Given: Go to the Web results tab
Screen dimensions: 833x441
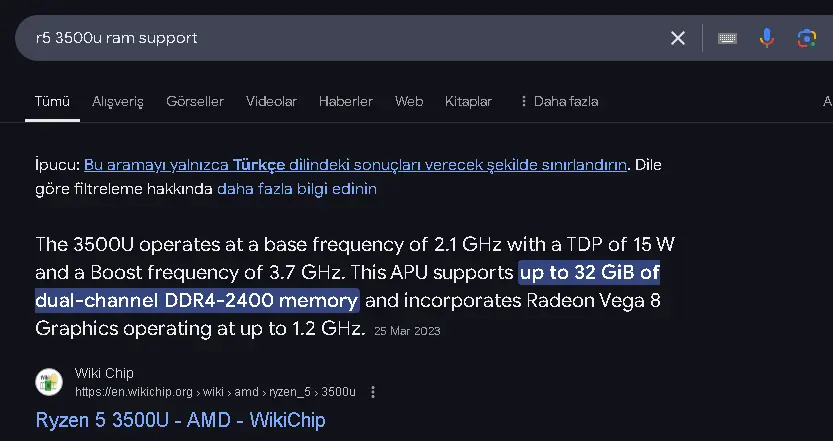Looking at the screenshot, I should click(x=409, y=101).
